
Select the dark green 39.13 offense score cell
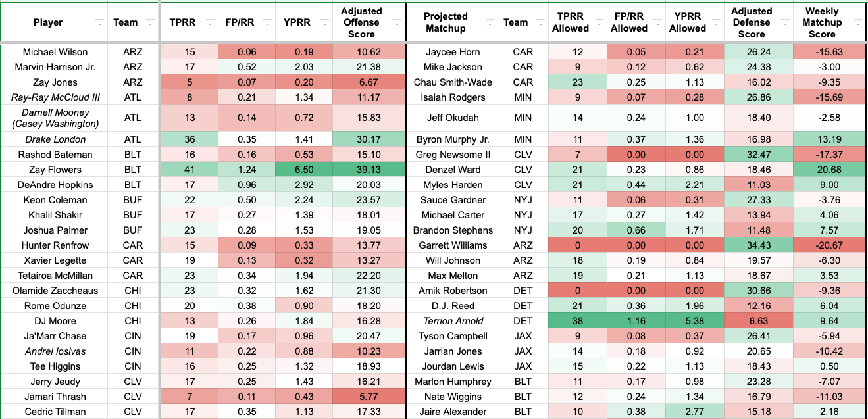coord(367,170)
